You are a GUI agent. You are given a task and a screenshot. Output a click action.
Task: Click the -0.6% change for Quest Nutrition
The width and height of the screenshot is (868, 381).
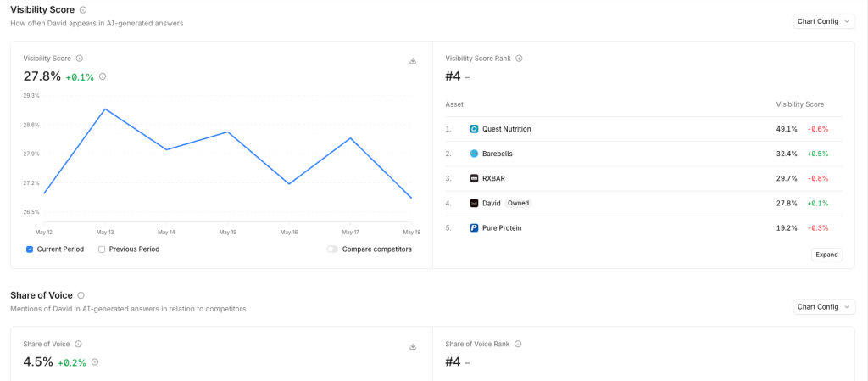pyautogui.click(x=818, y=129)
